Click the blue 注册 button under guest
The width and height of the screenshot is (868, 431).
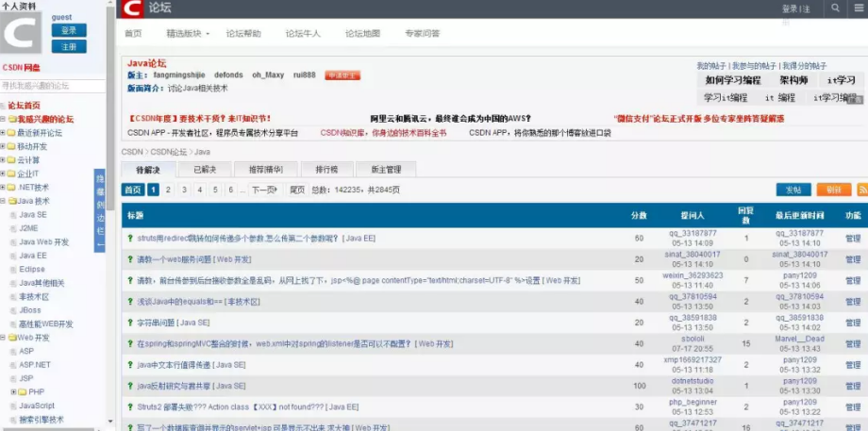[x=69, y=46]
